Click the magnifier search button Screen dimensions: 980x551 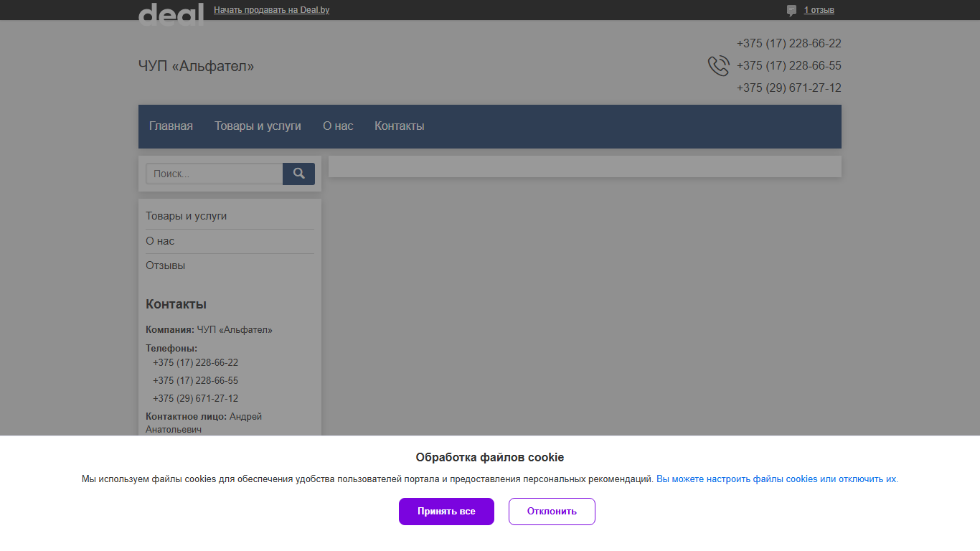298,174
